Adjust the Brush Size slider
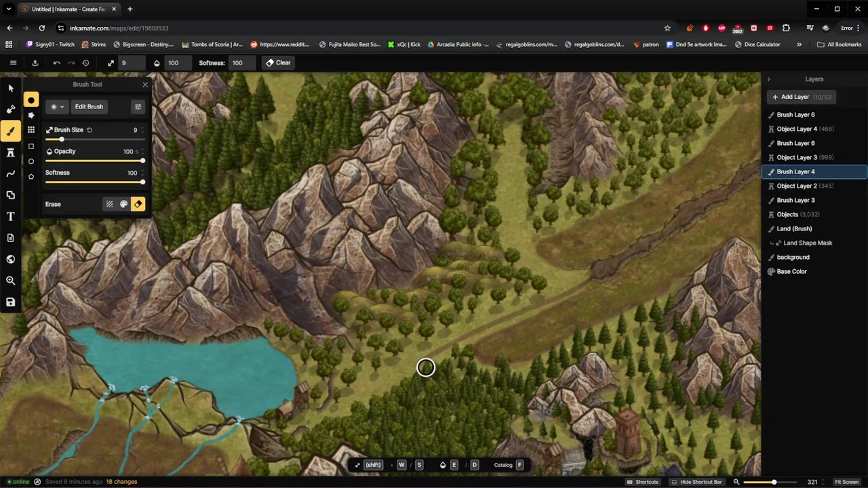 (95, 139)
